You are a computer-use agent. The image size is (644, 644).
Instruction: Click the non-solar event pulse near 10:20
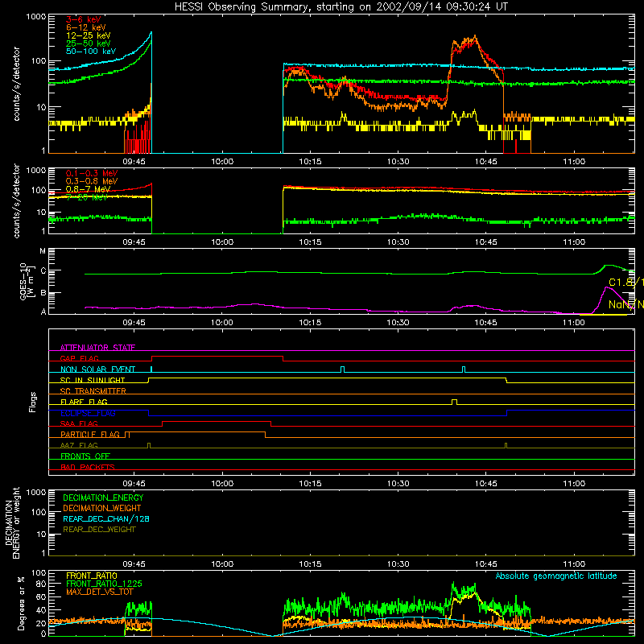[343, 369]
